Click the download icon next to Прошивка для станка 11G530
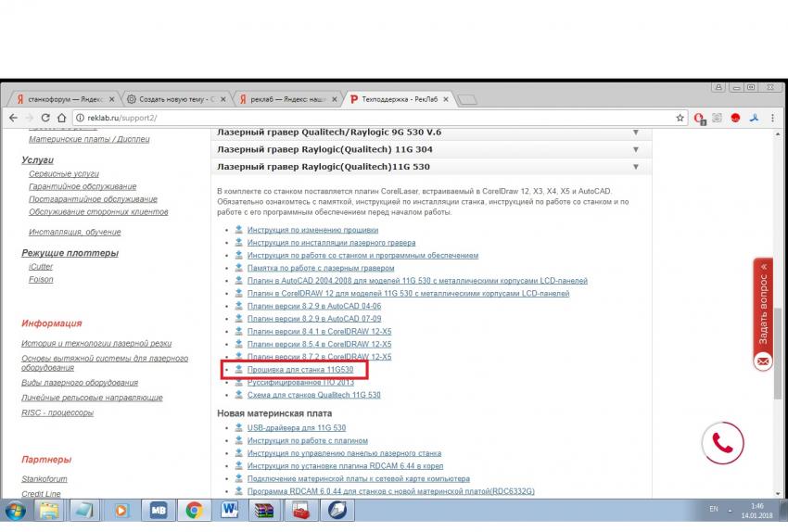 [x=237, y=369]
